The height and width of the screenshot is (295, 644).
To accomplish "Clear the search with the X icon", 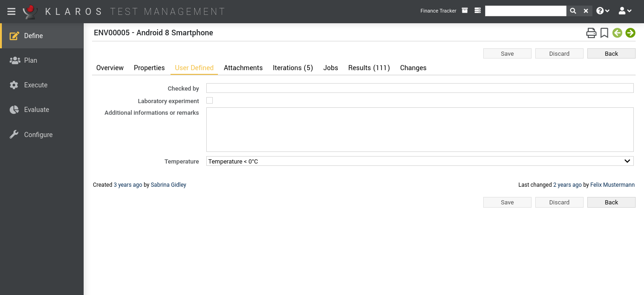I will click(586, 11).
